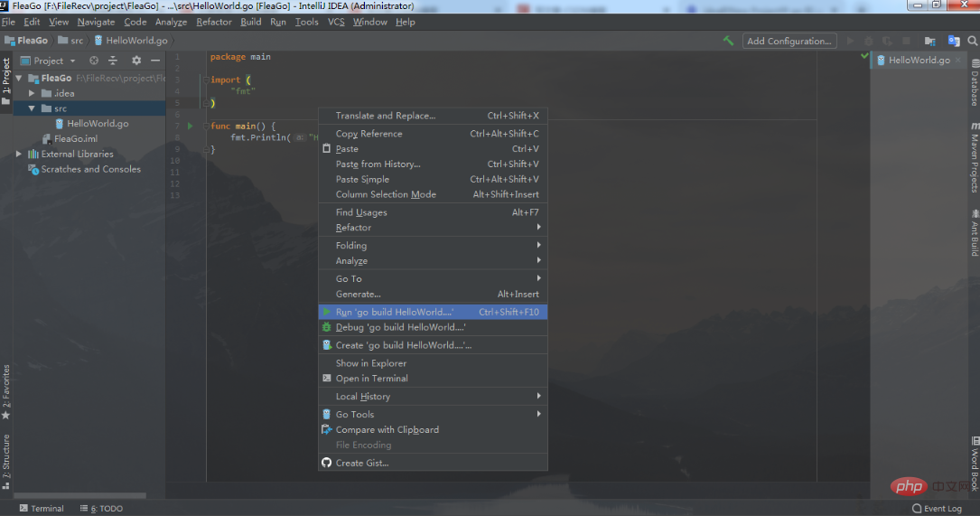Click the fold marker beside import line
Image resolution: width=980 pixels, height=516 pixels.
[206, 80]
